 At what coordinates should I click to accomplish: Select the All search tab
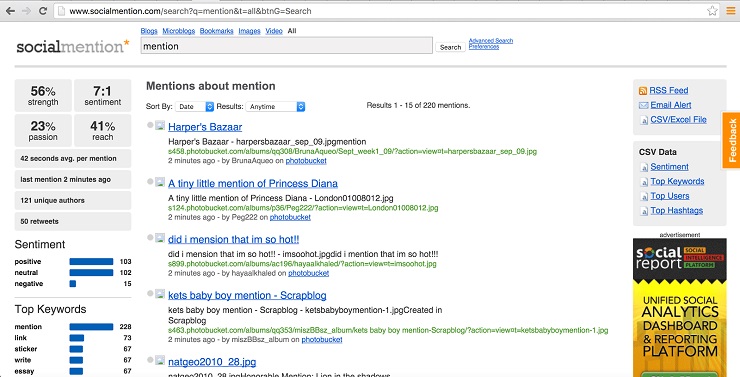pyautogui.click(x=292, y=31)
